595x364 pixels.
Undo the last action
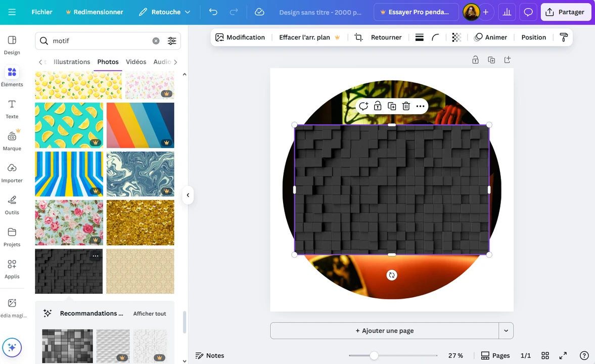213,12
